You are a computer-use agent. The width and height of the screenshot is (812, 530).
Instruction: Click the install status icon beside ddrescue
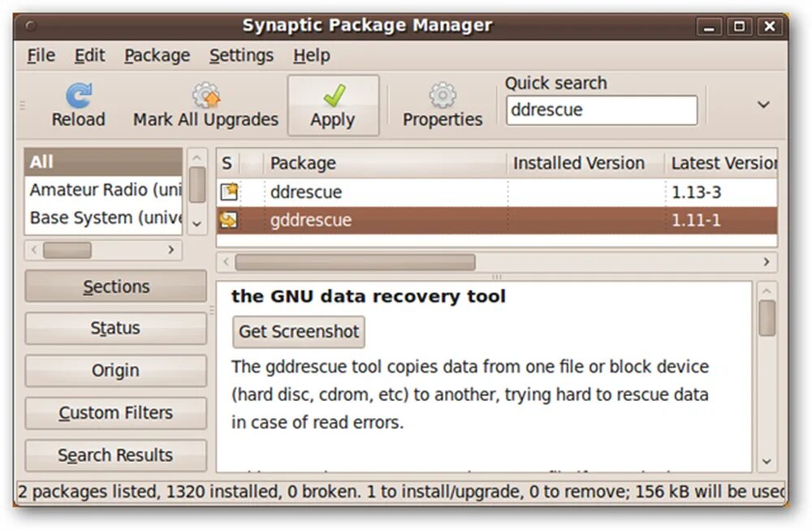tap(228, 192)
